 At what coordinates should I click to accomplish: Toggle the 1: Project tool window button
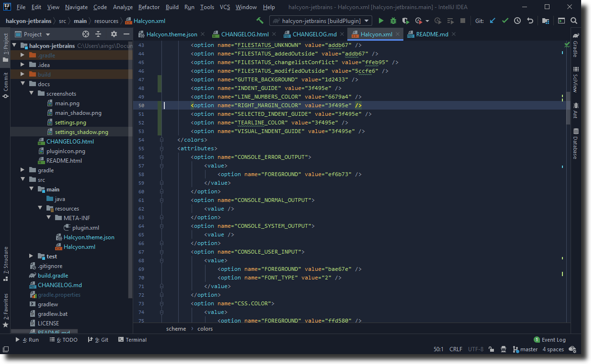(5, 48)
